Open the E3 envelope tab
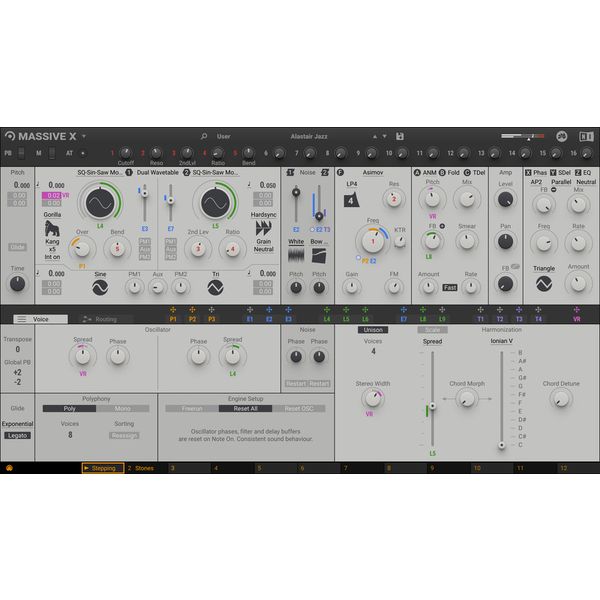Screen dimensions: 600x600 289,319
